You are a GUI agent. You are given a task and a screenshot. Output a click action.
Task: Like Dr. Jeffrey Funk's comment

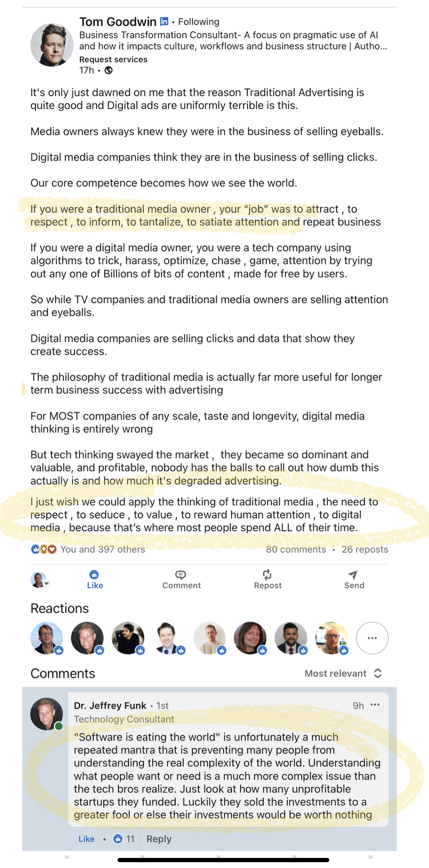pyautogui.click(x=86, y=839)
